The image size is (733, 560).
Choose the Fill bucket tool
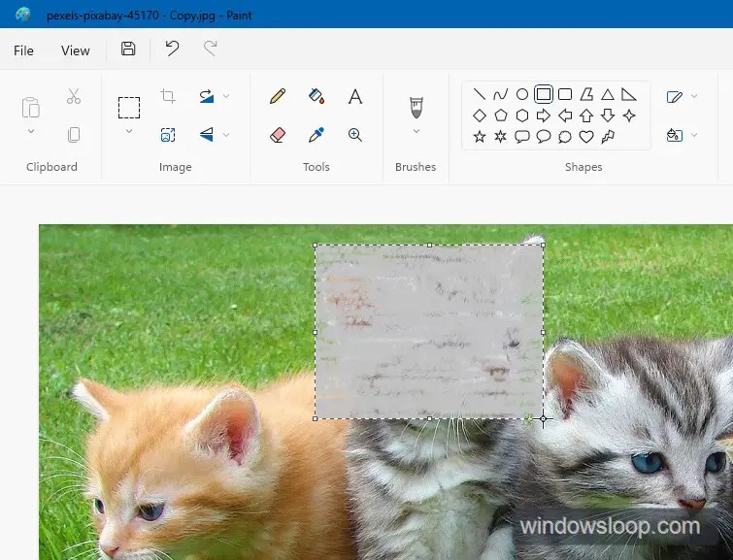click(x=317, y=96)
